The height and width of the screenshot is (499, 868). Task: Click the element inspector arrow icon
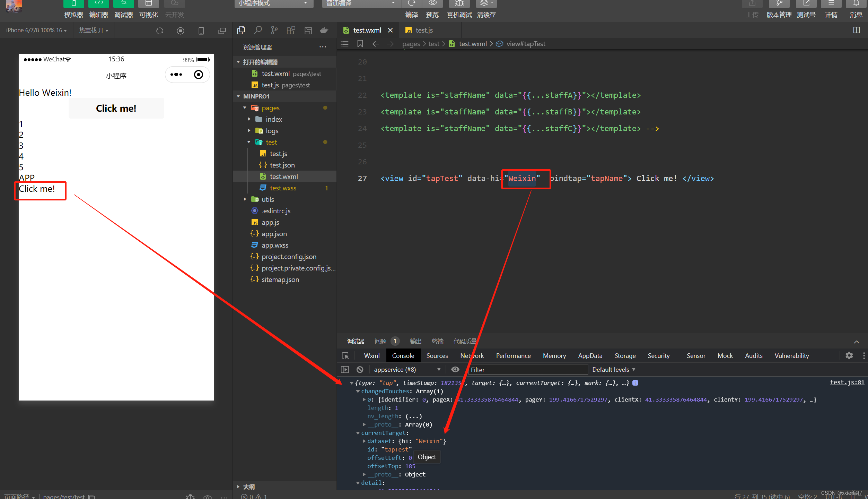(345, 356)
